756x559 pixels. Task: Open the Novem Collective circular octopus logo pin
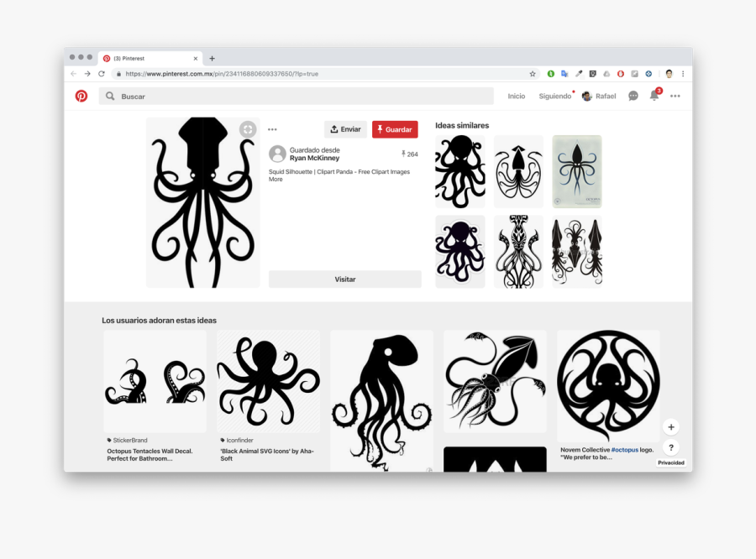[607, 384]
